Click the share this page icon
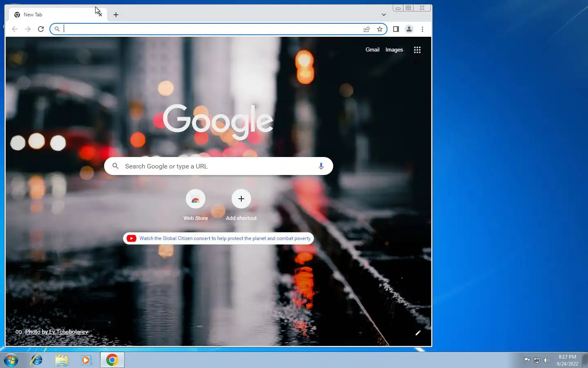 tap(367, 29)
